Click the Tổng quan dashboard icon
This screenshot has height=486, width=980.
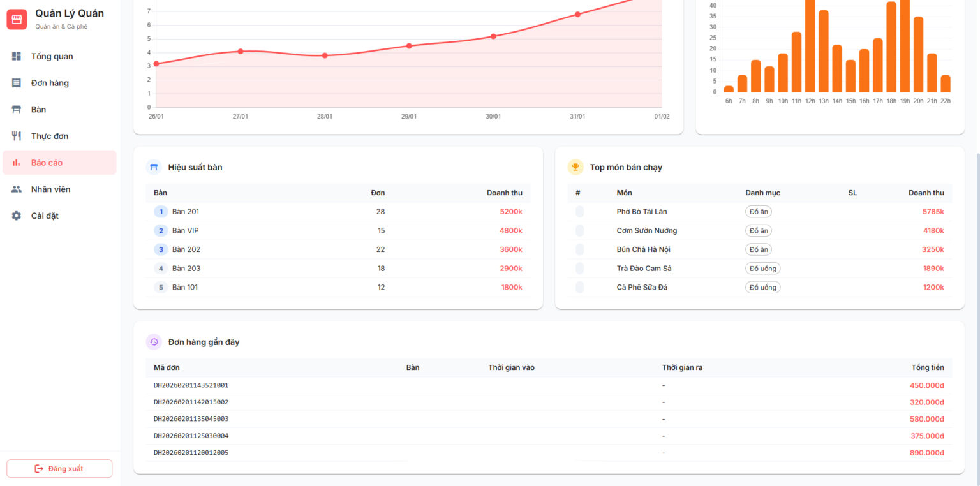point(17,56)
